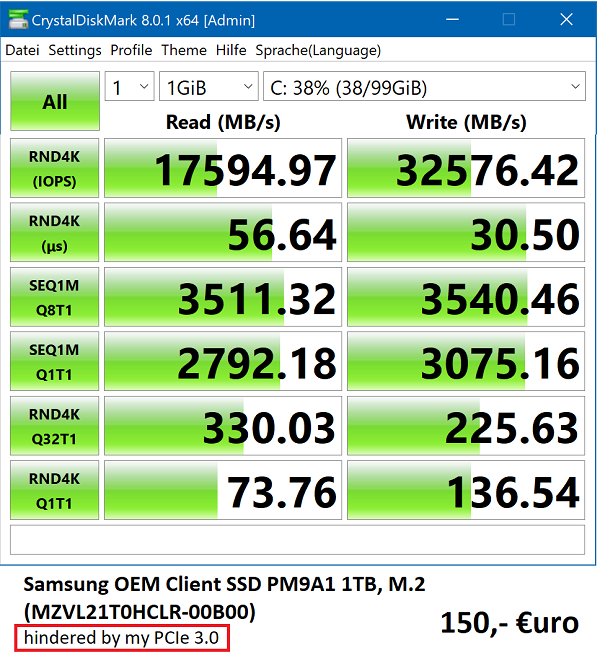600x658 pixels.
Task: Click the disabled maximize window button
Action: coord(509,19)
